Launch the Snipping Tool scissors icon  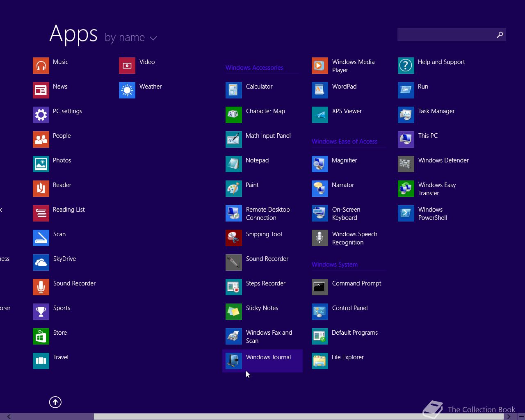tap(234, 238)
